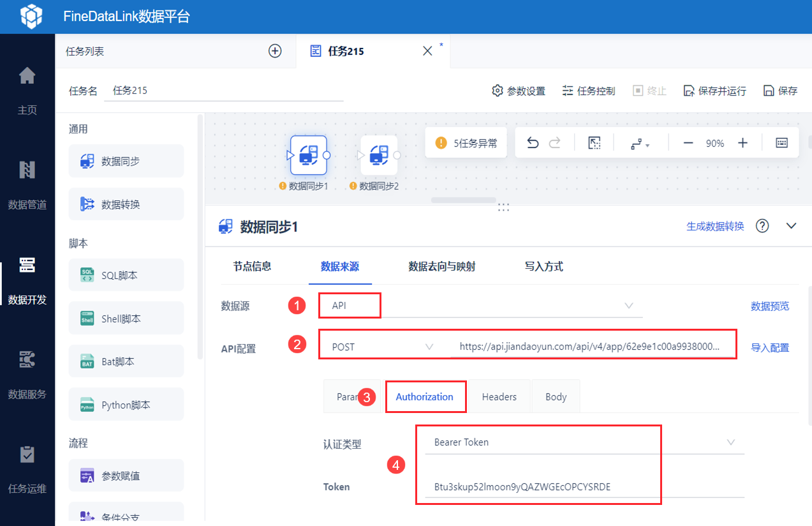Viewport: 812px width, 526px height.
Task: Open the help question mark icon
Action: [x=762, y=226]
